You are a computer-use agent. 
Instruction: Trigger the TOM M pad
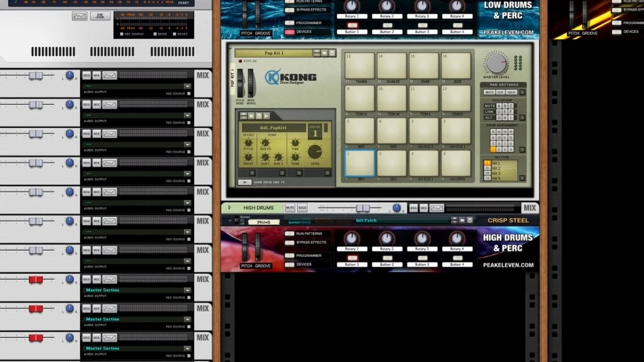tap(392, 98)
